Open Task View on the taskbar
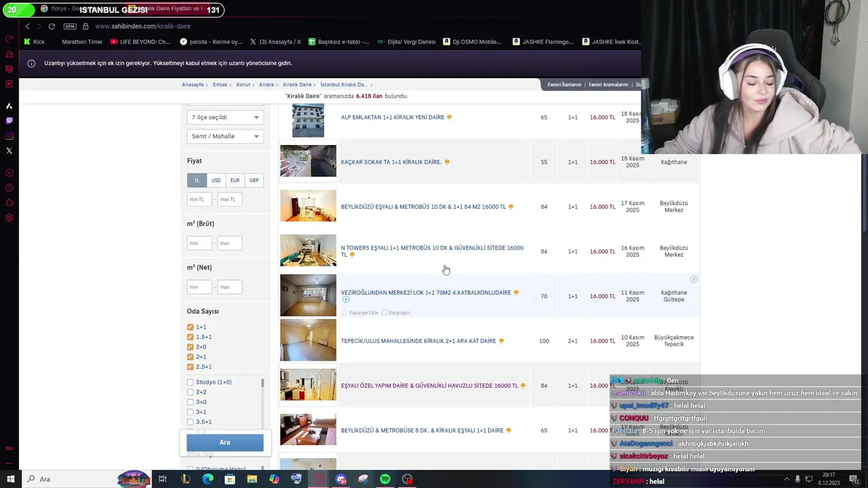868x488 pixels. [x=163, y=479]
